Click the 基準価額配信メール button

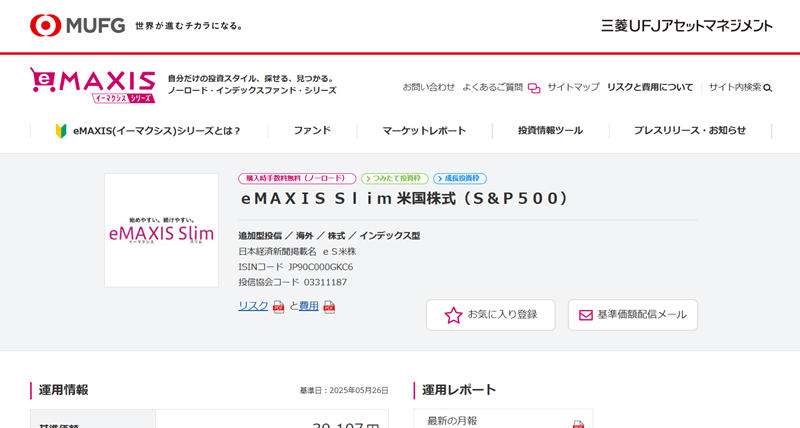pyautogui.click(x=633, y=315)
